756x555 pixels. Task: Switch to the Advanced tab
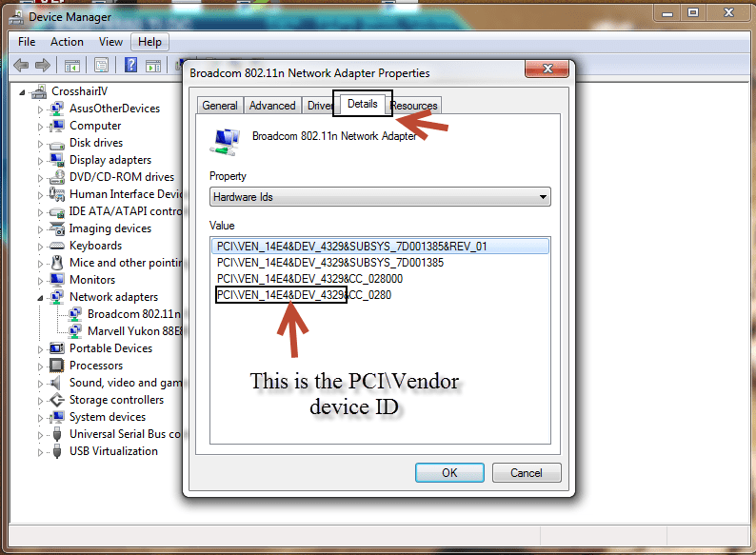click(x=272, y=106)
